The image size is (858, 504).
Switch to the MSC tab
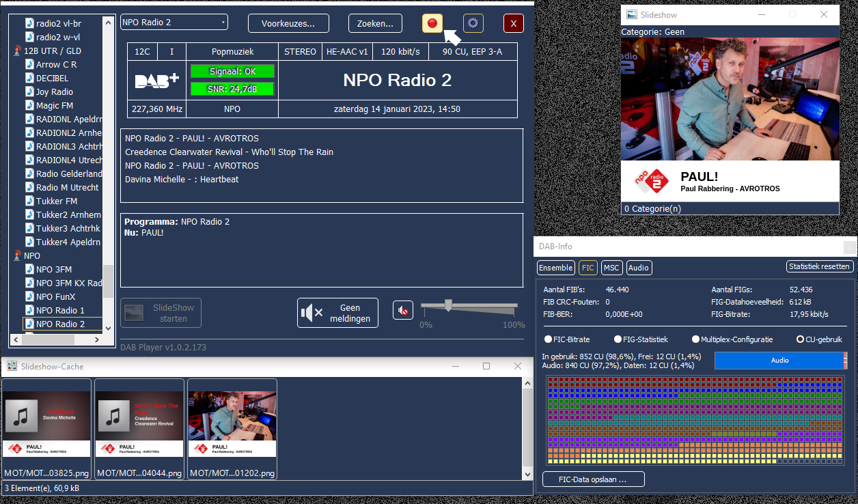611,268
